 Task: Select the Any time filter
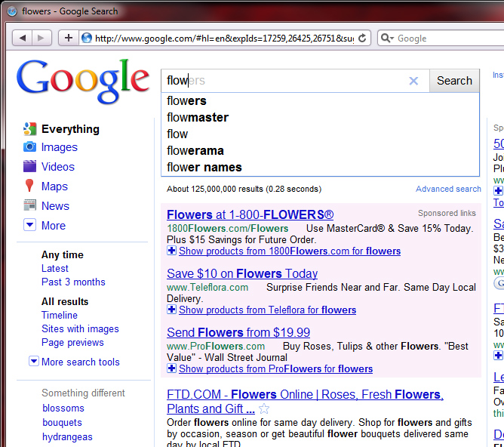63,254
